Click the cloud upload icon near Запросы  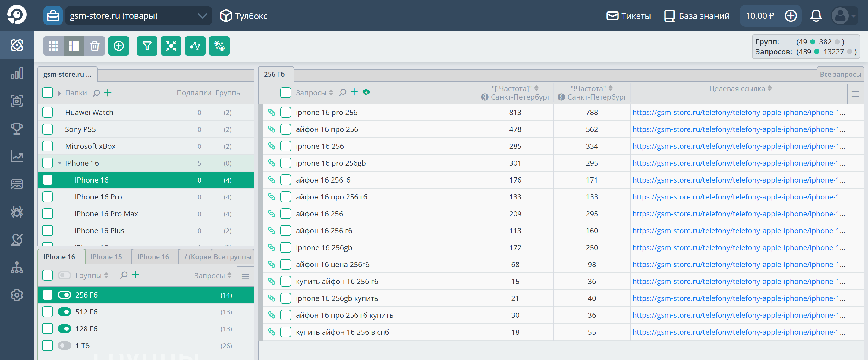pos(366,92)
